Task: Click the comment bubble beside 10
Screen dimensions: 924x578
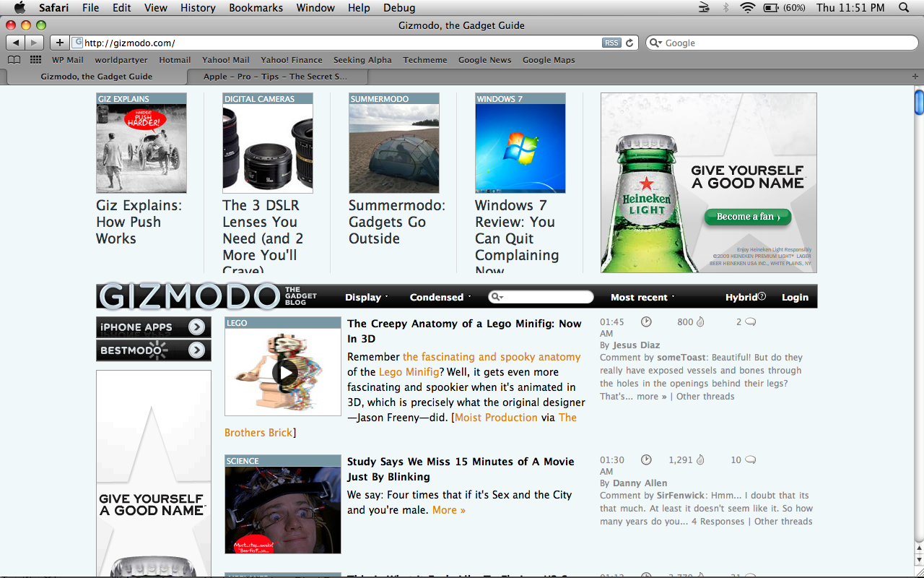Action: pos(751,460)
